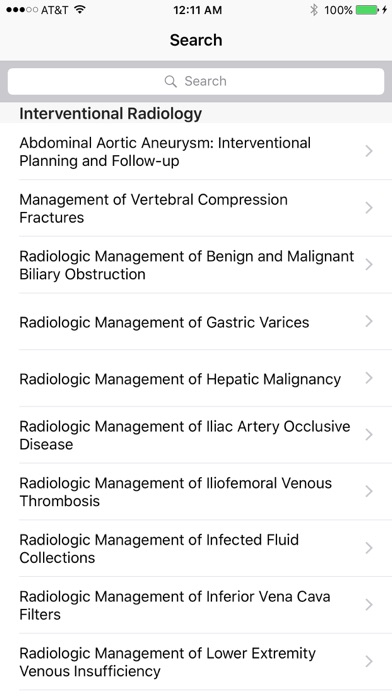Screen dimensions: 392x696
Task: Tap the Wi-Fi signal icon
Action: click(80, 9)
